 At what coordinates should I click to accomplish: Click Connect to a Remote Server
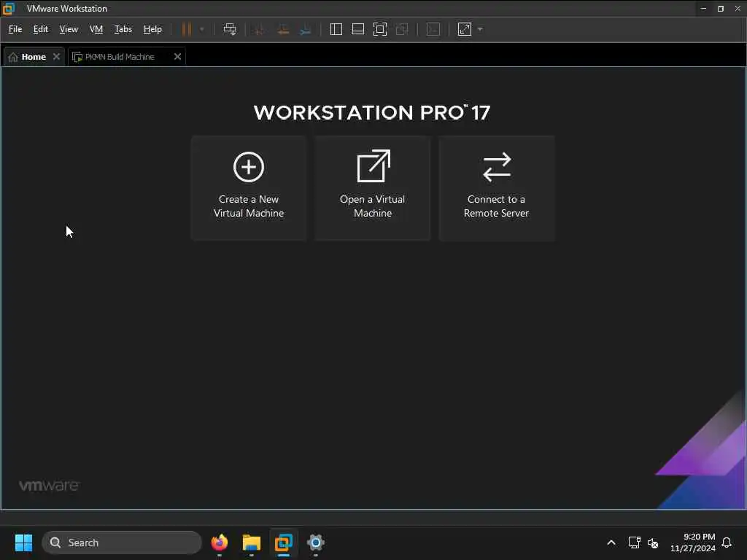click(496, 188)
